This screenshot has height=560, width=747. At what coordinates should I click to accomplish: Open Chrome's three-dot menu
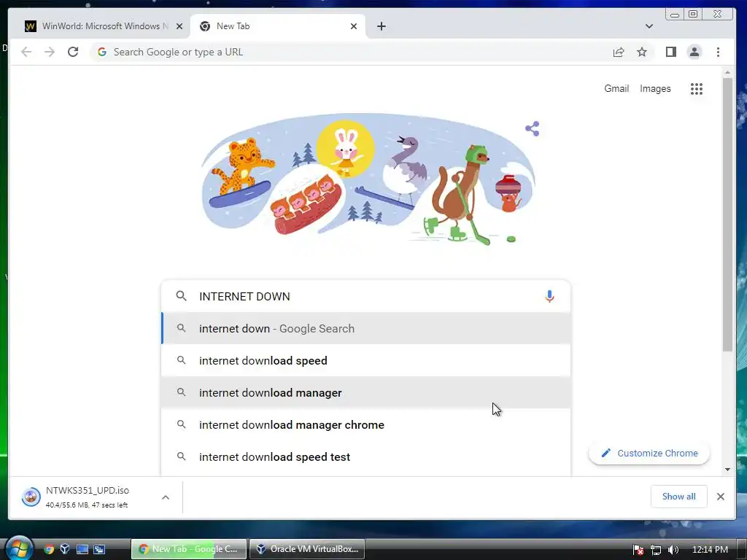(x=718, y=52)
